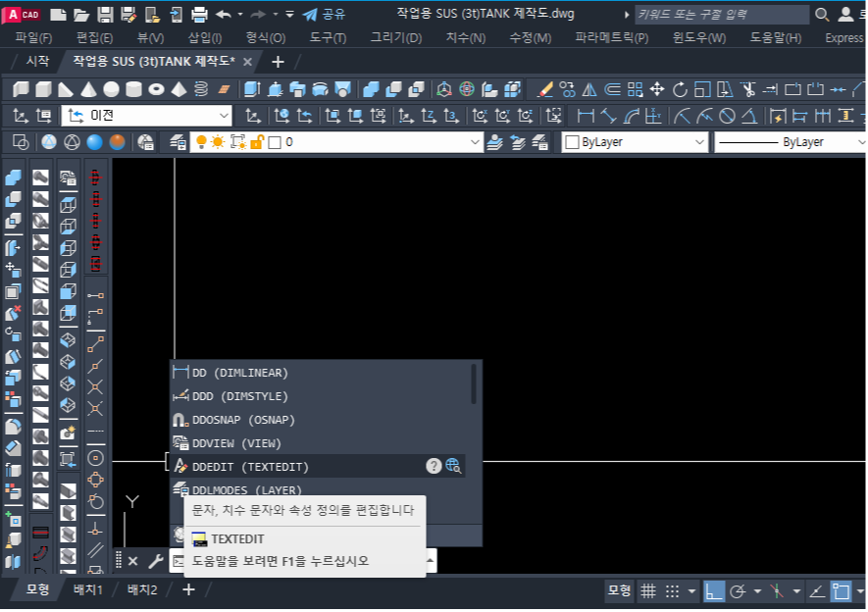868x612 pixels.
Task: Expand snap settings arrow in status bar
Action: [x=692, y=591]
